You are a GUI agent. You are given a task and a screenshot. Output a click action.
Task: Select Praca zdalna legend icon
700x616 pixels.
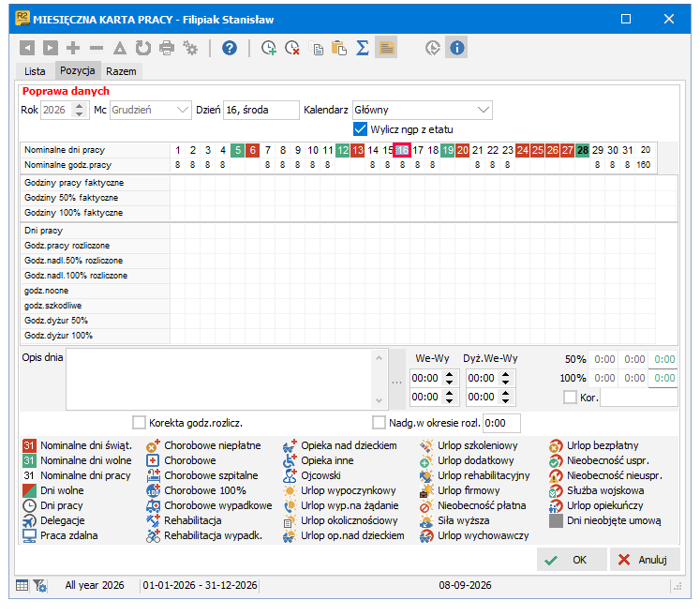[29, 535]
